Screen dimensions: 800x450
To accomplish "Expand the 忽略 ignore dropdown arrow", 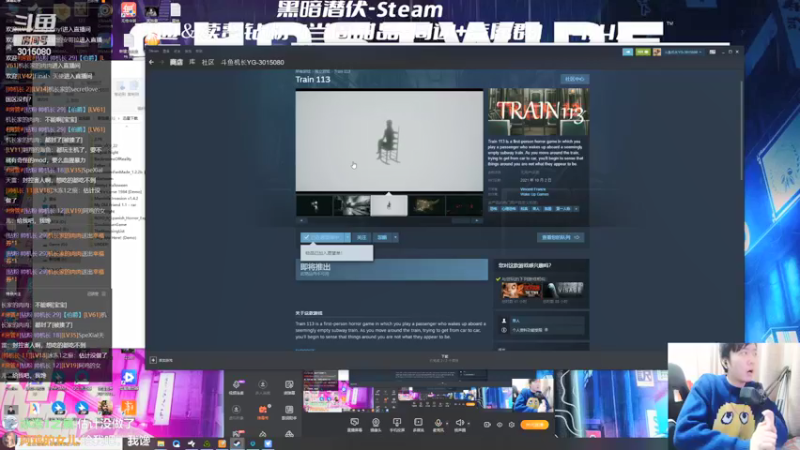I will click(x=395, y=237).
